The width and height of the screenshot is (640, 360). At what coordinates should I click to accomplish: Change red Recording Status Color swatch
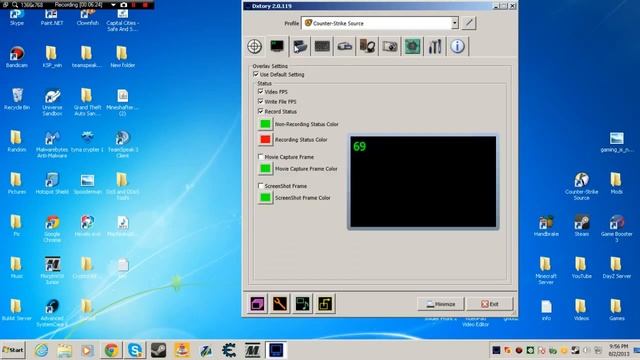point(265,139)
